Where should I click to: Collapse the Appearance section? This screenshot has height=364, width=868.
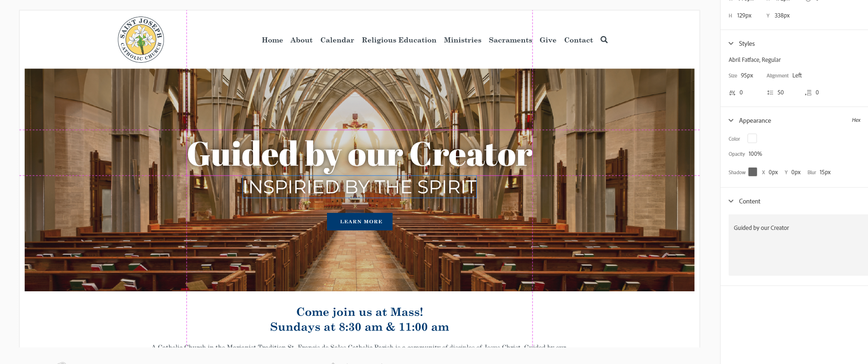[x=731, y=120]
